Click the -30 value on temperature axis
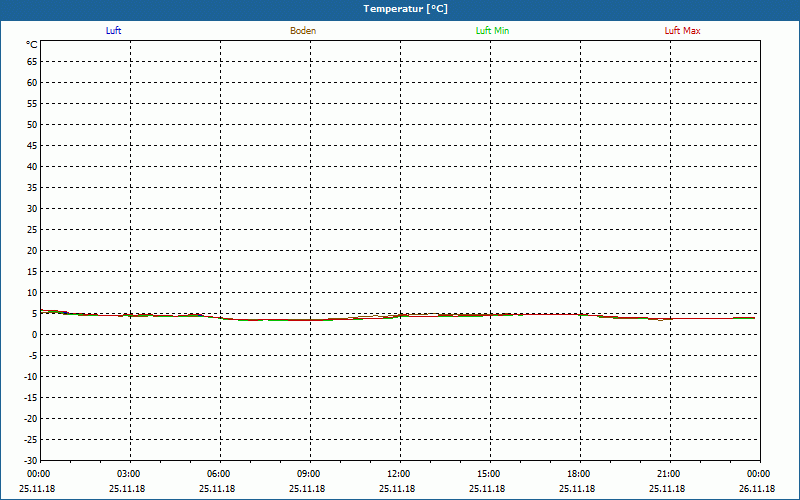 point(31,461)
